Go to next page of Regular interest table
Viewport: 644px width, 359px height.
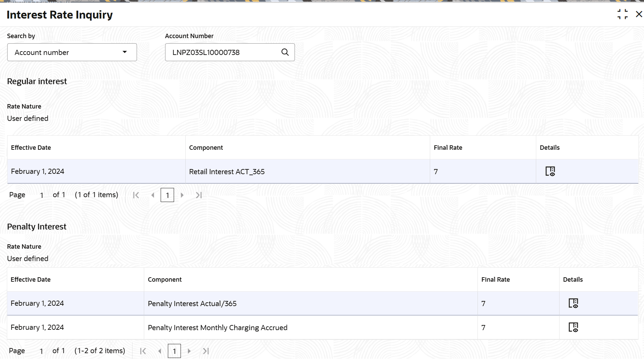182,195
